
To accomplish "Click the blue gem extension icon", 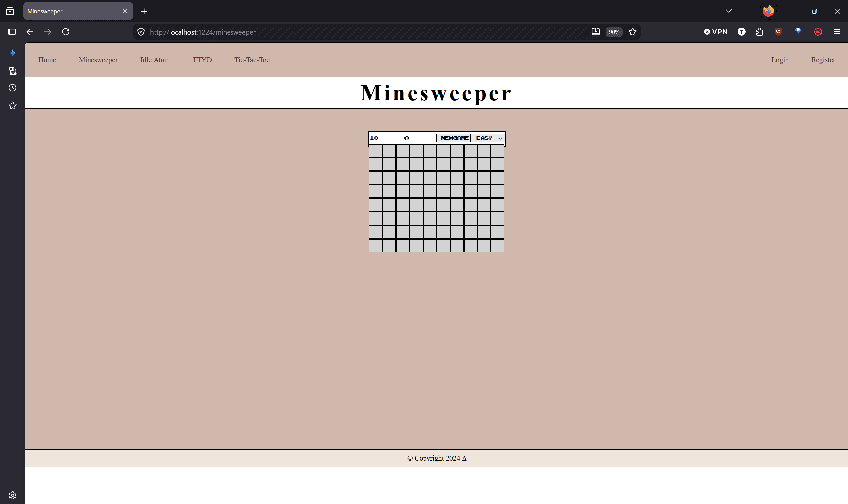I will pos(798,32).
